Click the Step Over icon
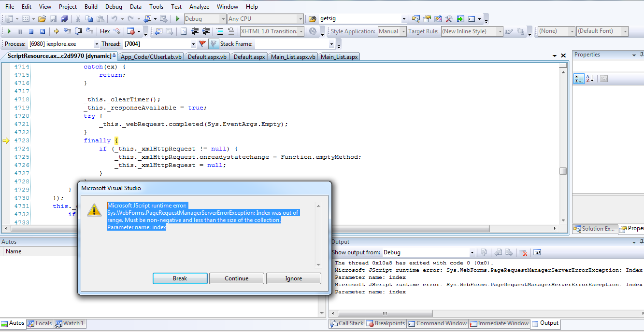 [78, 31]
